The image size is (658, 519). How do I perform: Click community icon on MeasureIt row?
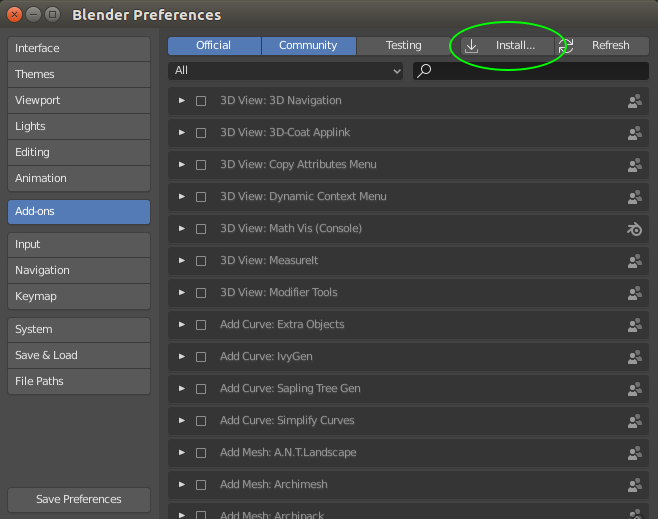click(x=634, y=261)
